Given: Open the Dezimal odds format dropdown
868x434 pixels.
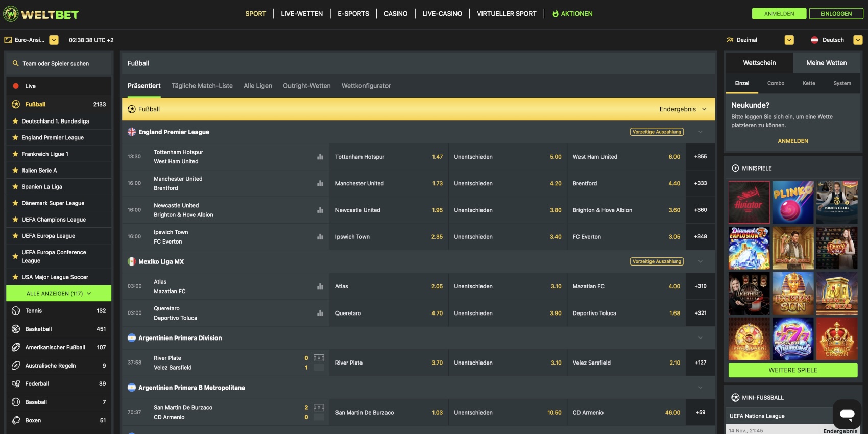Looking at the screenshot, I should pos(789,40).
